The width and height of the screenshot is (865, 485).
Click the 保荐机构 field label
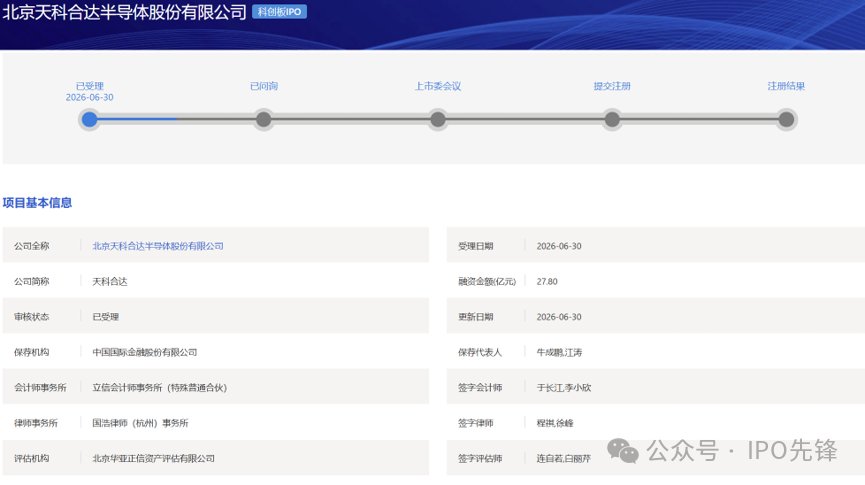31,352
